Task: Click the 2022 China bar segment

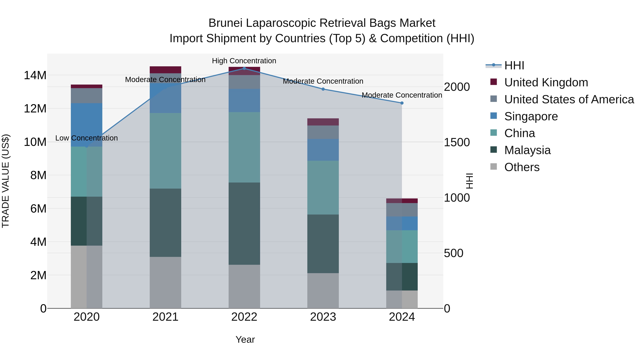Action: (244, 147)
